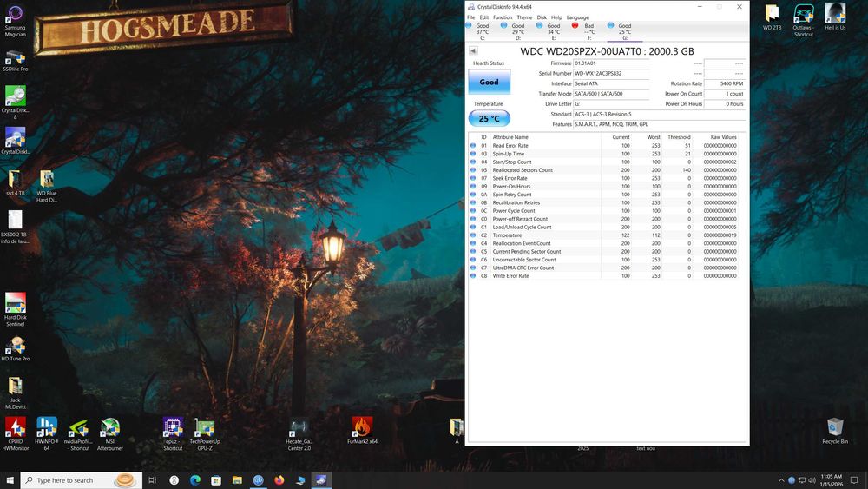Launch the CPUID HWMonitor shortcut
Screen dimensions: 868x489
click(15, 433)
